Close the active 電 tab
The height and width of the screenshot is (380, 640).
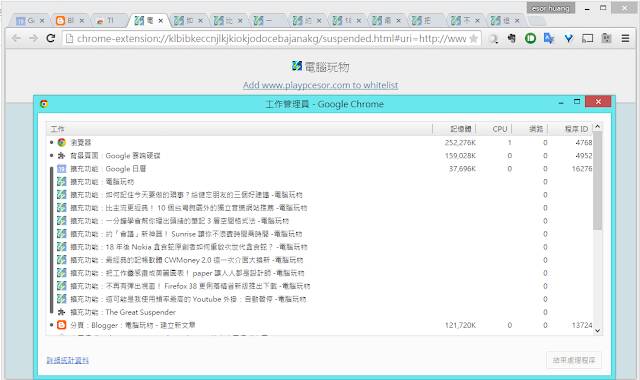point(161,20)
